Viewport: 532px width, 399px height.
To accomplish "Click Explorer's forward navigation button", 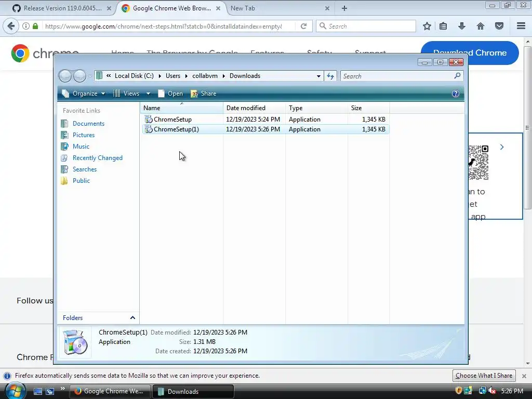I will [x=79, y=76].
